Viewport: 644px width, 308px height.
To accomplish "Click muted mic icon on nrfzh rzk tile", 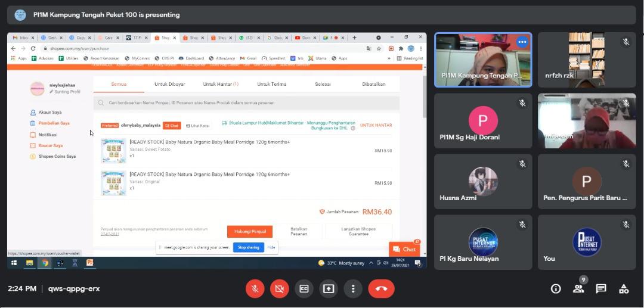I will tap(626, 42).
